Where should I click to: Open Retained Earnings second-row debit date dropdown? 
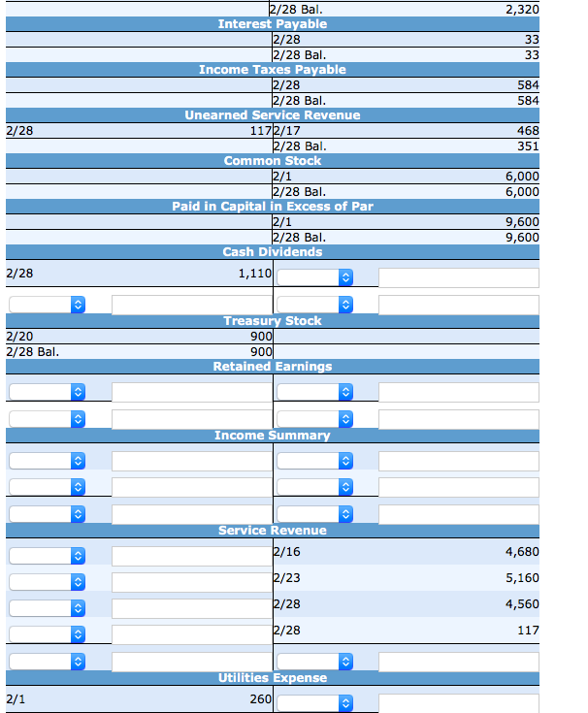click(47, 419)
